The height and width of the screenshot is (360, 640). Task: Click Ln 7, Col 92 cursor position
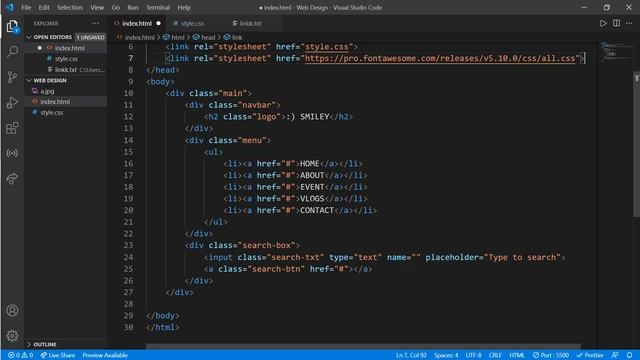click(411, 355)
